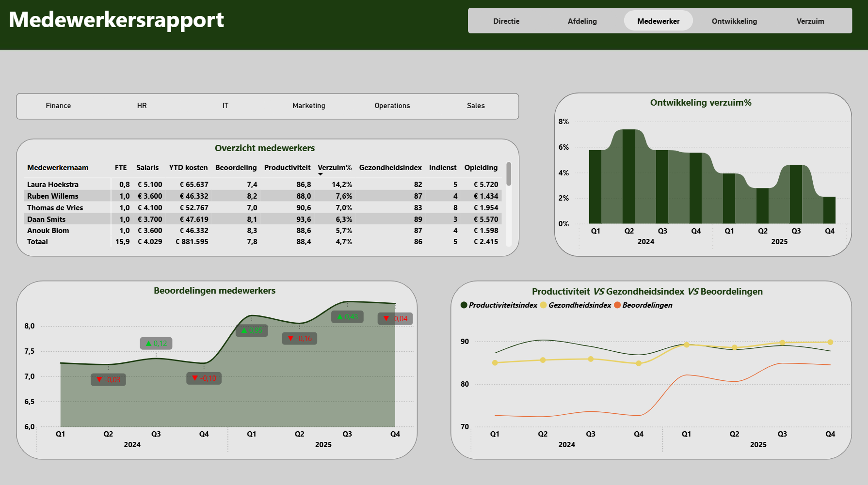Click the yellow Gezondheidsindex legend marker

tap(544, 305)
